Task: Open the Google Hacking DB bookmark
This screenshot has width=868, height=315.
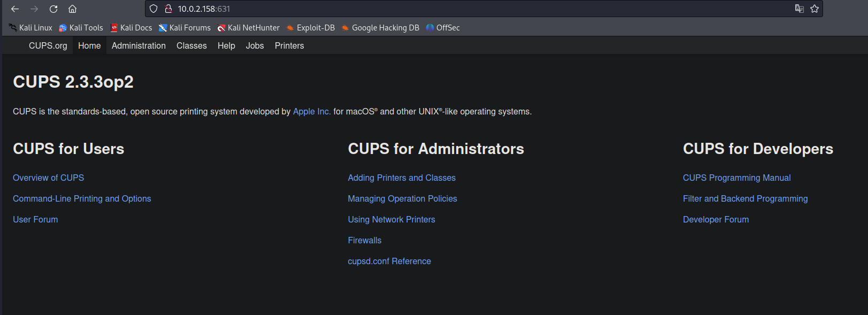Action: (380, 28)
